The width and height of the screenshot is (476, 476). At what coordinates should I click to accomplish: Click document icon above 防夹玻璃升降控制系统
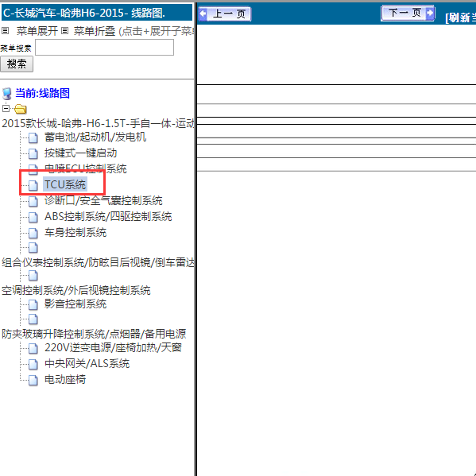click(x=33, y=319)
